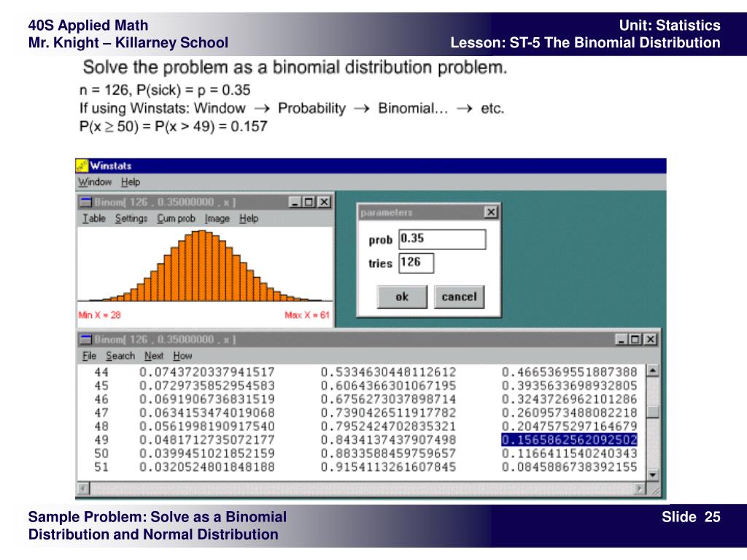Open Image menu in the graph window
The height and width of the screenshot is (560, 747).
coord(217,218)
